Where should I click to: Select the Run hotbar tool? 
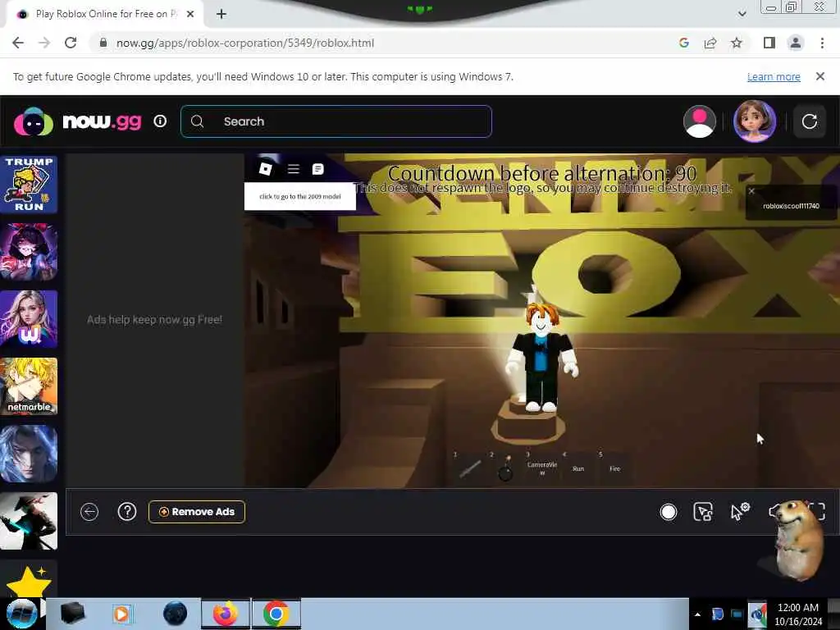(578, 468)
